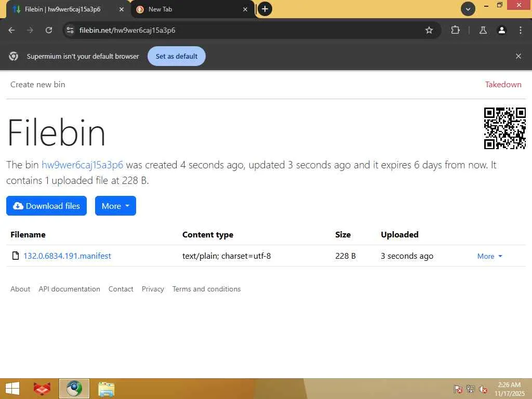The height and width of the screenshot is (399, 532).
Task: Open the Privacy footer link
Action: (153, 289)
